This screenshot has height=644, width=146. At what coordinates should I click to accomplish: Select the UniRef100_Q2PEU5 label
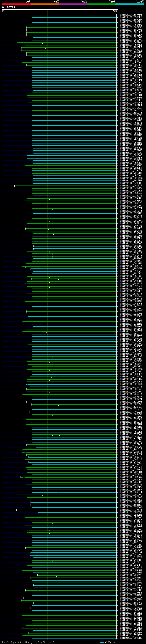131,165
